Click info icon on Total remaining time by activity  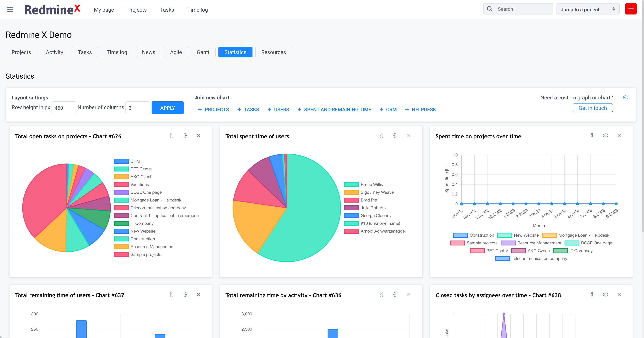(x=381, y=294)
